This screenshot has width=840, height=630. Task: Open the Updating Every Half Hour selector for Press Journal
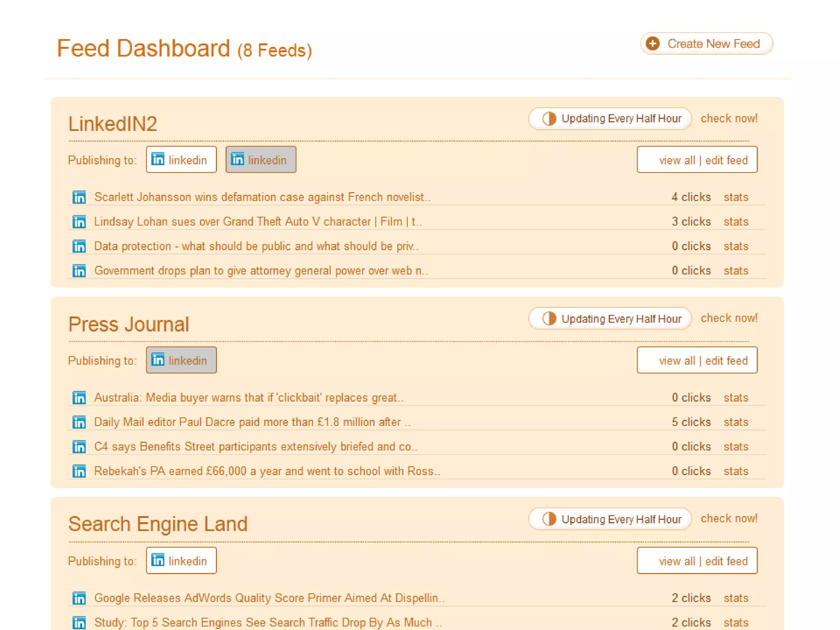pos(610,319)
